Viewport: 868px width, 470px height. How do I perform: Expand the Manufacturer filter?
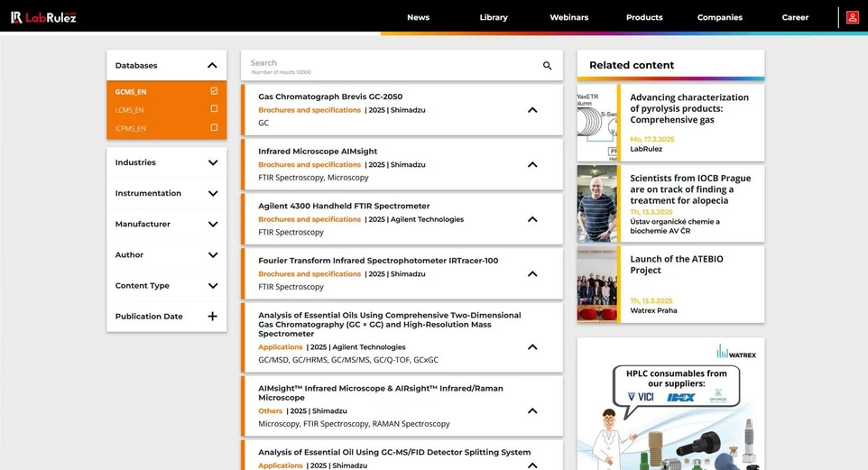[x=213, y=225]
